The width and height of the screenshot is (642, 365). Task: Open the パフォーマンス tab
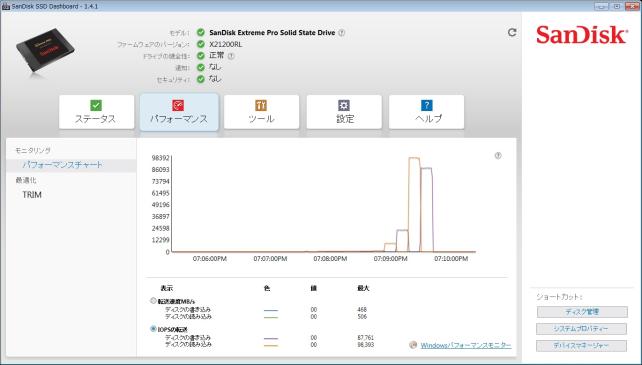(x=179, y=112)
